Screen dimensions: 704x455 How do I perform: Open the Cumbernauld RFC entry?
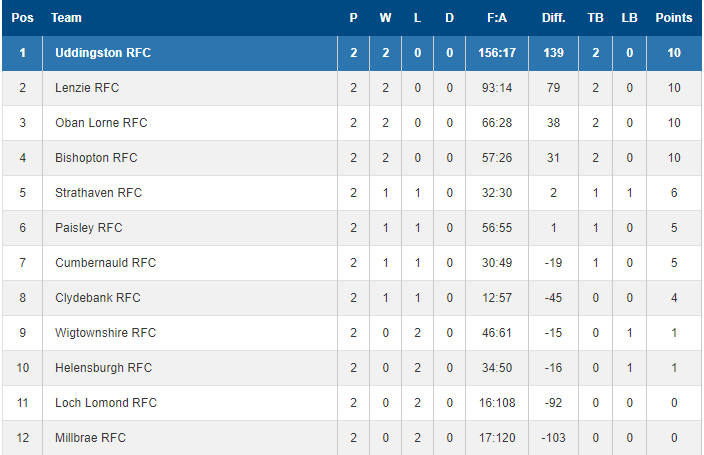pyautogui.click(x=106, y=263)
